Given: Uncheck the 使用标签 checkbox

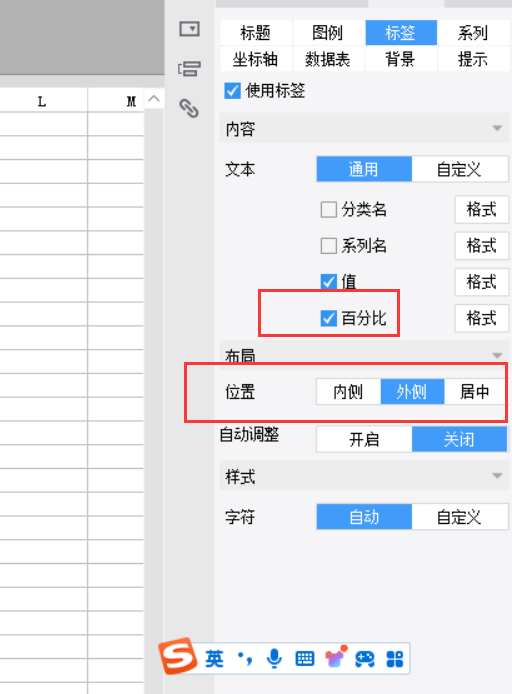Looking at the screenshot, I should pyautogui.click(x=232, y=91).
